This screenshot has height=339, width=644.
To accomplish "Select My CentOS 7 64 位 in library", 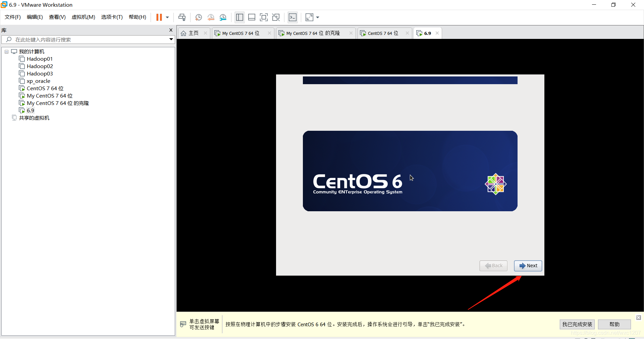I will point(50,96).
